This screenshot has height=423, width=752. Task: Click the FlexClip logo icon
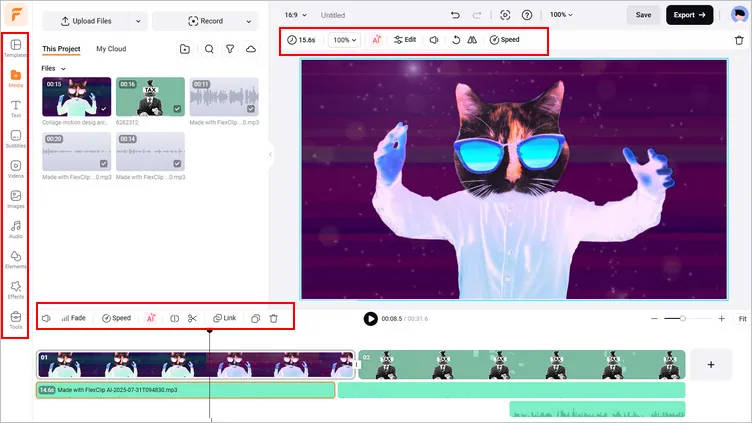[16, 15]
